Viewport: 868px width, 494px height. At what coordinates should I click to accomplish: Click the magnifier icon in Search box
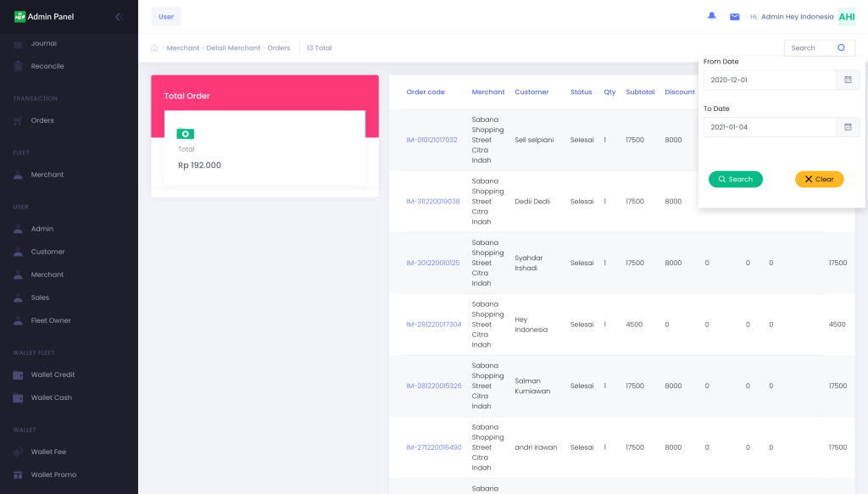[x=841, y=48]
